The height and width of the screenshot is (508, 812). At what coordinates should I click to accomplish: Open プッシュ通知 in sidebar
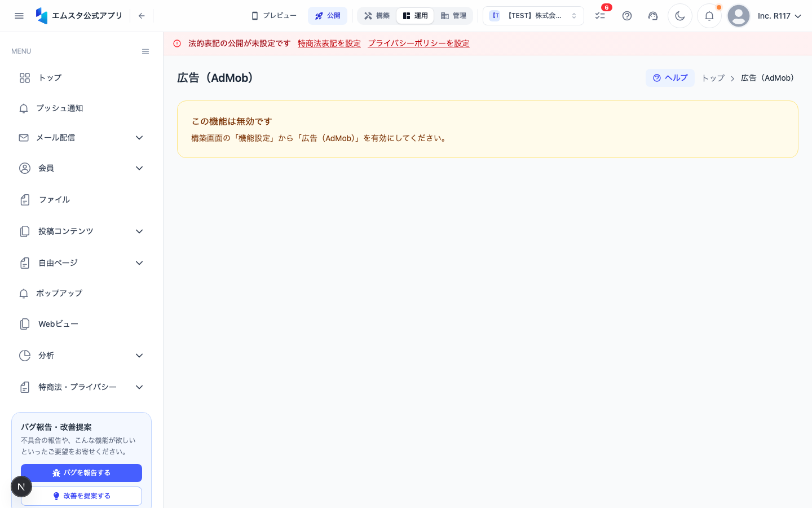click(81, 108)
